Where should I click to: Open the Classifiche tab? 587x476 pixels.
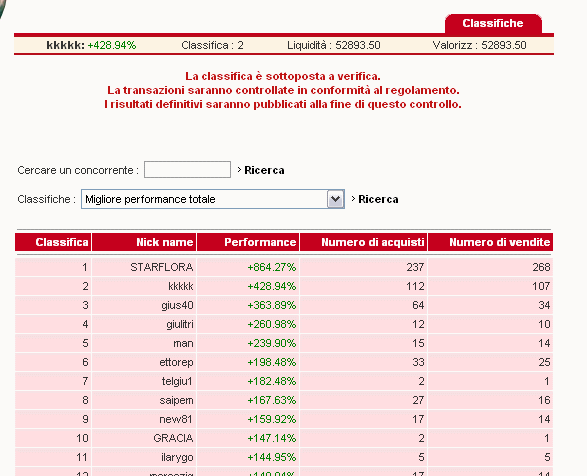pyautogui.click(x=493, y=23)
